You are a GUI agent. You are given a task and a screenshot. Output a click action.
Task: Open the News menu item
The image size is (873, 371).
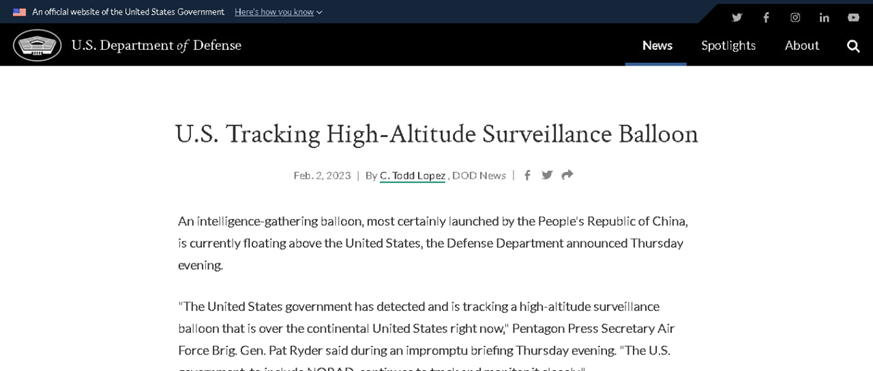[x=657, y=46]
